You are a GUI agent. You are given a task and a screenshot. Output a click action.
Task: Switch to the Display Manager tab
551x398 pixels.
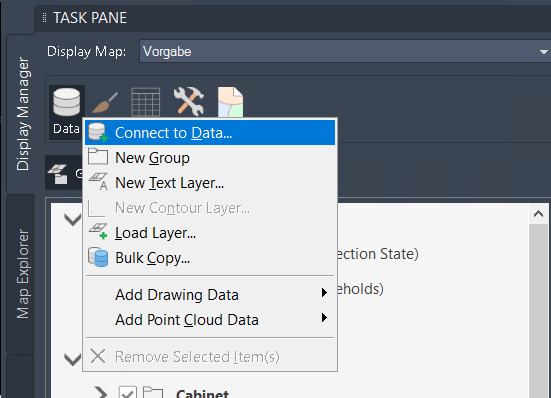(x=23, y=114)
